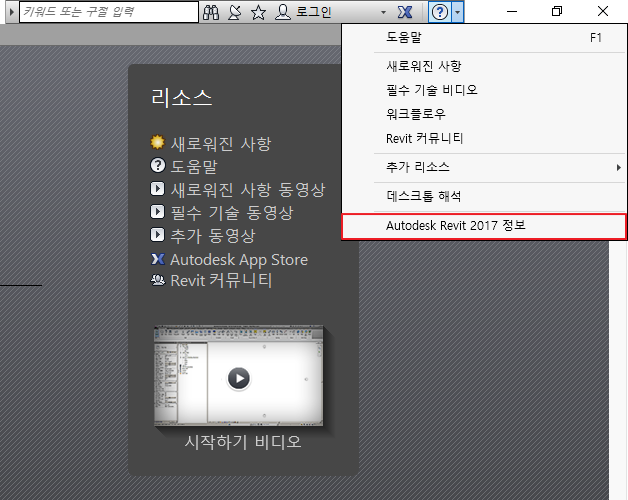Viewport: 628px width, 500px height.
Task: Open Autodesk App Store link
Action: click(x=239, y=260)
